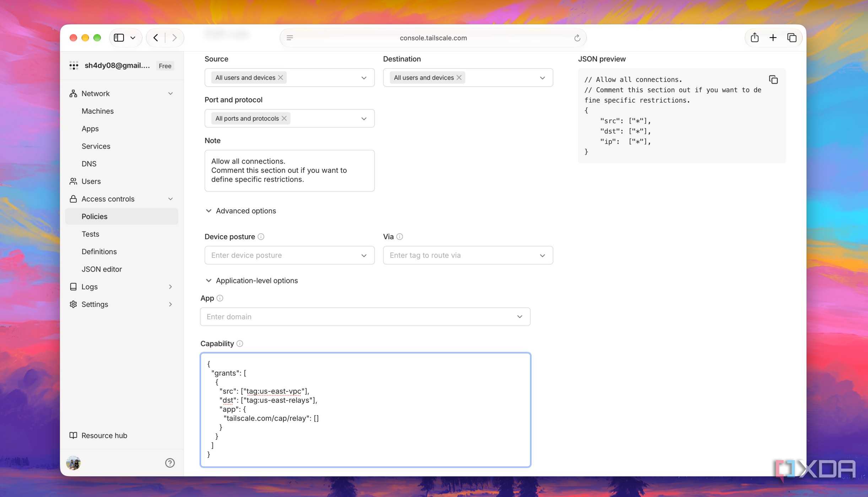Click the Safari address bar

click(433, 38)
